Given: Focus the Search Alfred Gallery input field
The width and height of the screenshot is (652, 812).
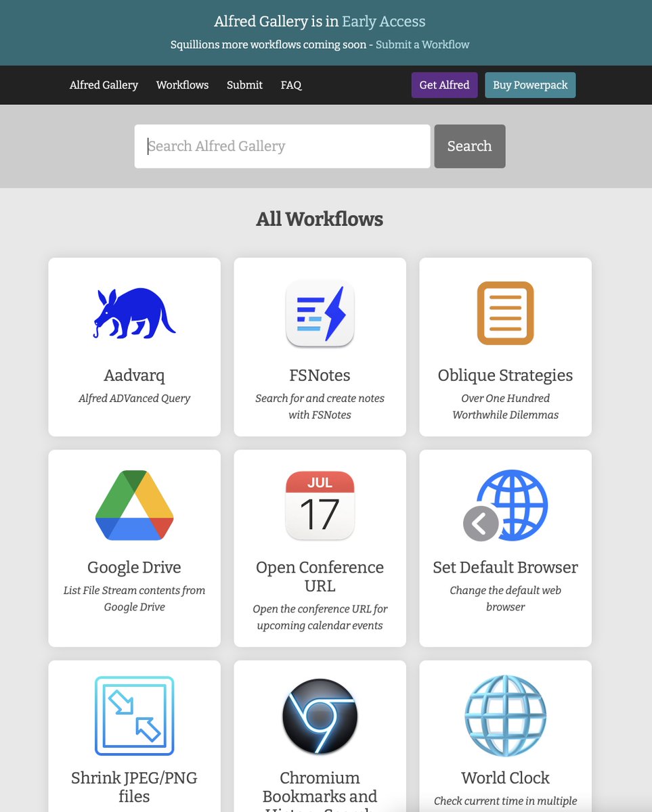Looking at the screenshot, I should coord(282,146).
